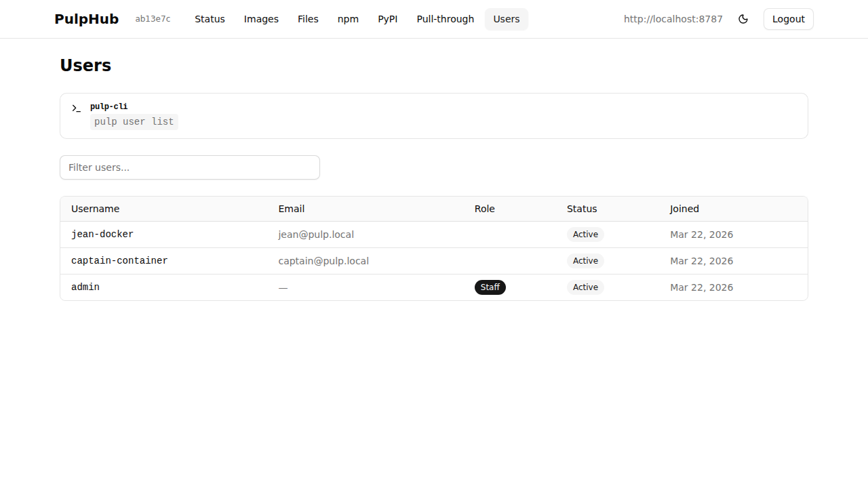Click the Active badge on captain-container row
The width and height of the screenshot is (868, 488).
click(585, 260)
